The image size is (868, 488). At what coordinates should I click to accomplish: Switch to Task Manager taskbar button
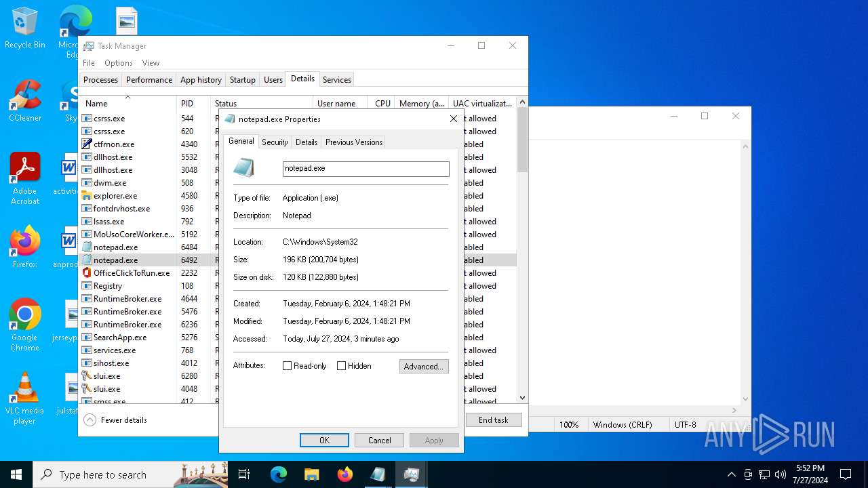click(x=411, y=474)
